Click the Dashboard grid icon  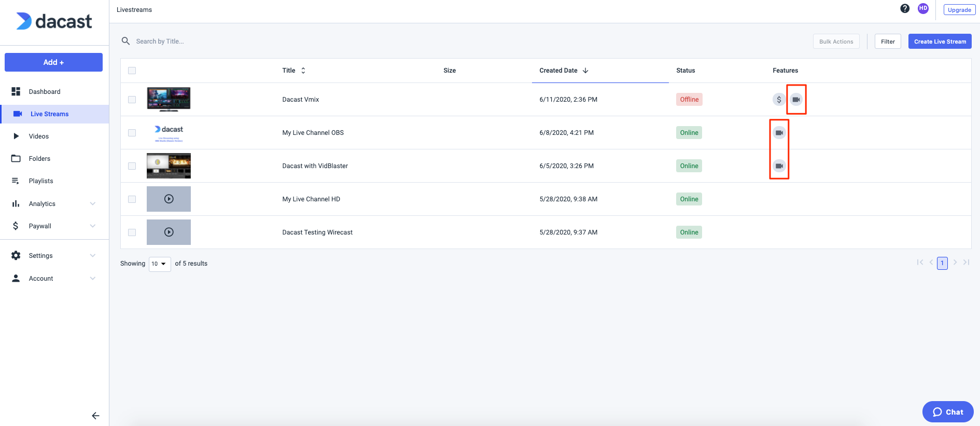point(16,91)
